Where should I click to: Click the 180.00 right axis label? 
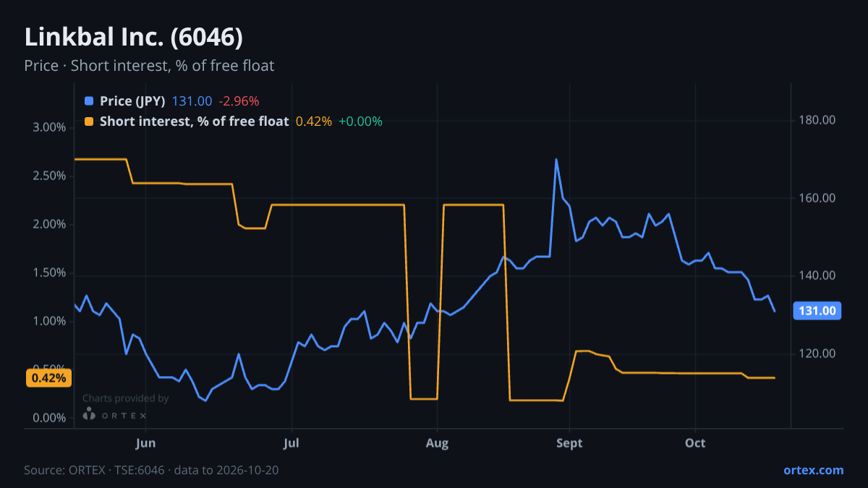click(x=818, y=120)
